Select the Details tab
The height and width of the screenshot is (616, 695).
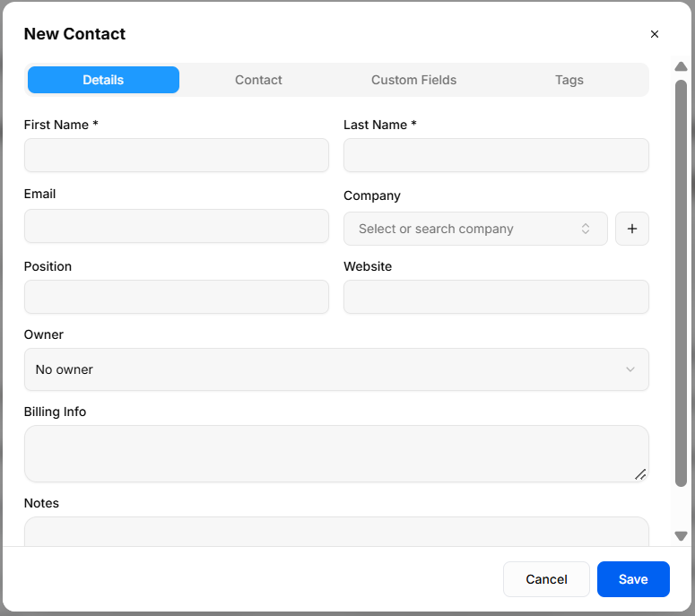coord(103,80)
